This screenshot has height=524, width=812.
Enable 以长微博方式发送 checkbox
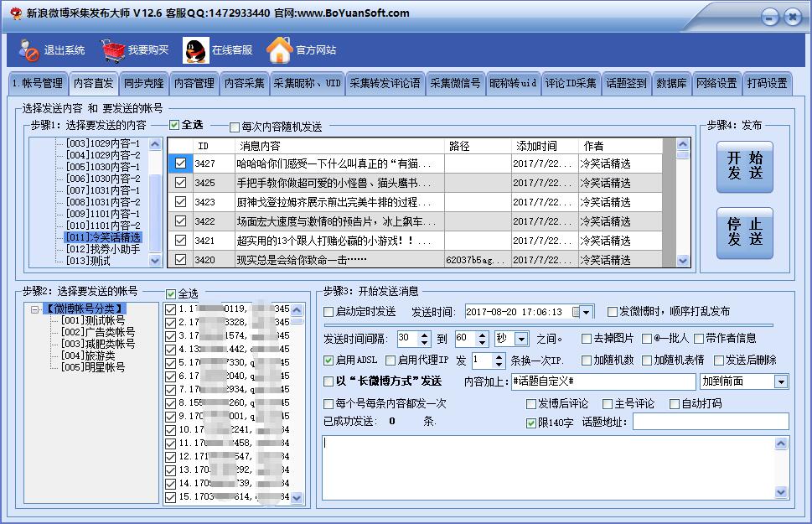(x=328, y=382)
